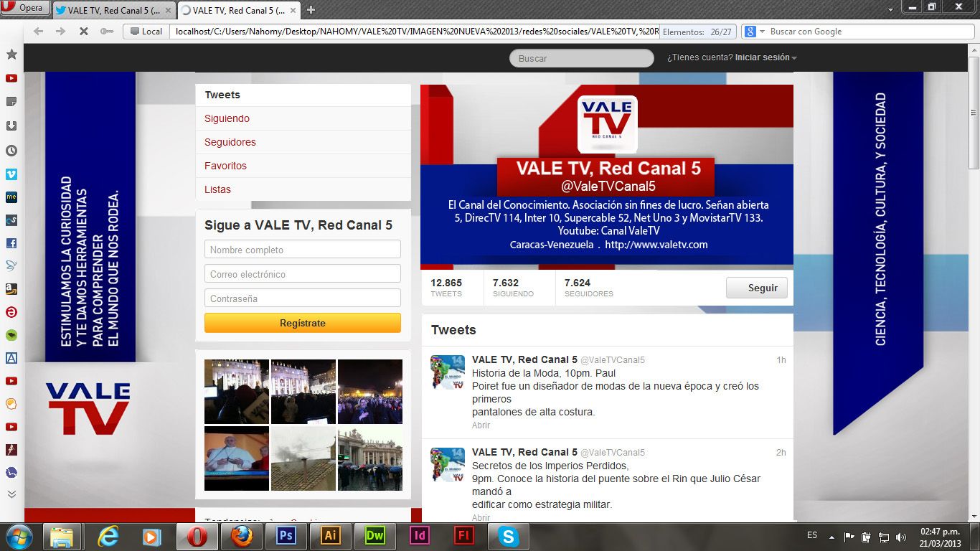Open Favoritos in the profile menu
Image resolution: width=980 pixels, height=551 pixels.
click(x=303, y=166)
